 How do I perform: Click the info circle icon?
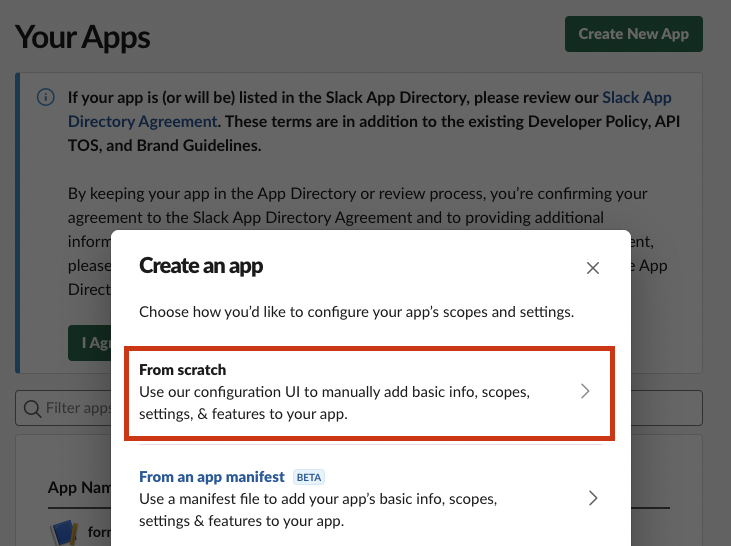[46, 97]
